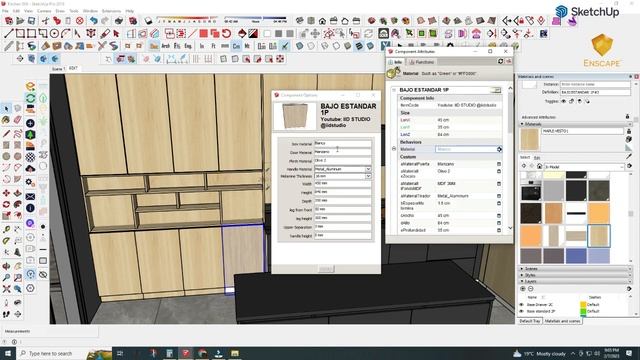Click the footprints Walk tool icon
Image resolution: width=640 pixels, height=360 pixels.
click(6, 314)
